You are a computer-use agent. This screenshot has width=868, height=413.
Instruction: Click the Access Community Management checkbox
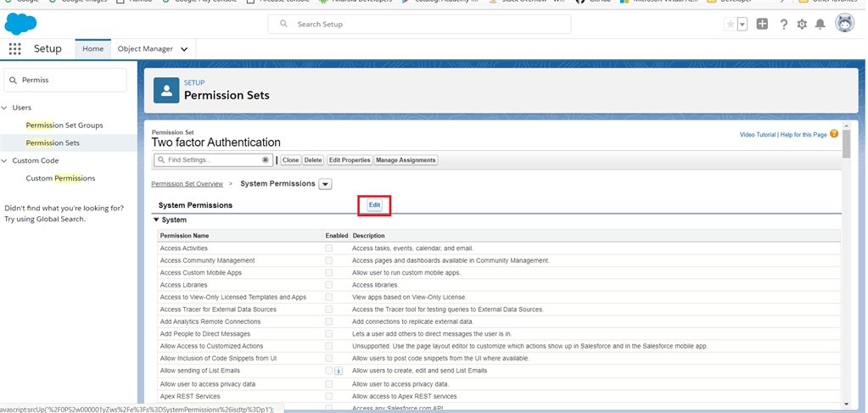(329, 260)
